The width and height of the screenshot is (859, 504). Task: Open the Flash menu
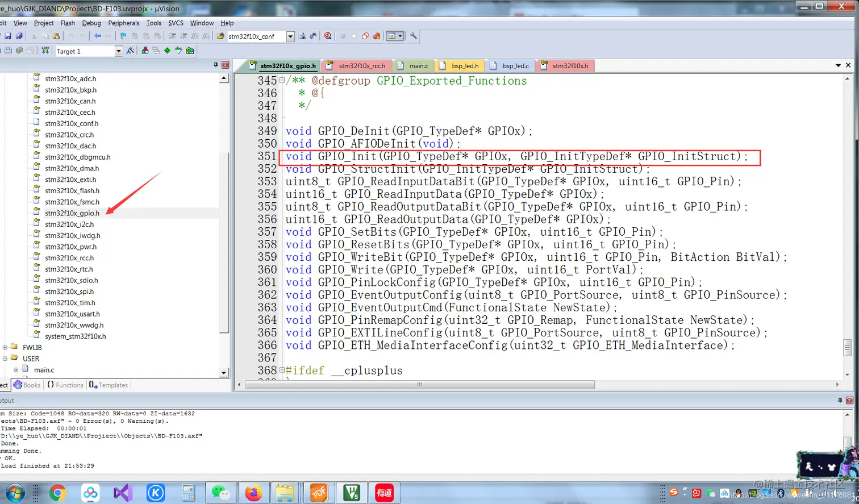pos(68,23)
